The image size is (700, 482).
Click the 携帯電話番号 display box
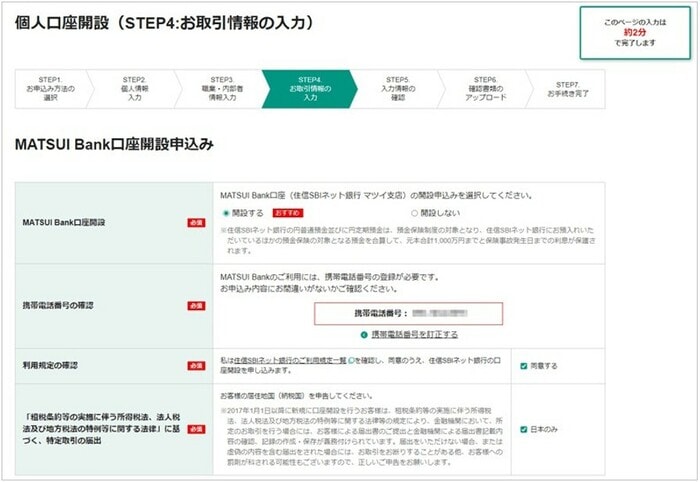pyautogui.click(x=408, y=313)
